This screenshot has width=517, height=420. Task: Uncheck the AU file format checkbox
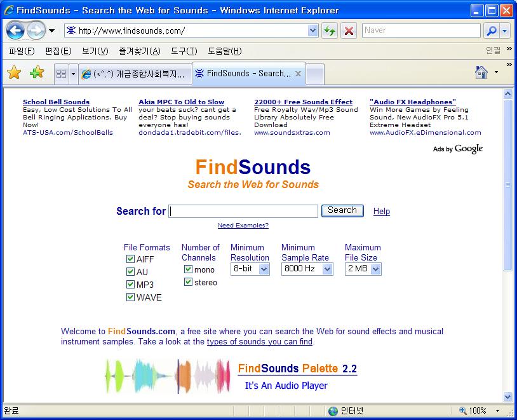(x=131, y=271)
